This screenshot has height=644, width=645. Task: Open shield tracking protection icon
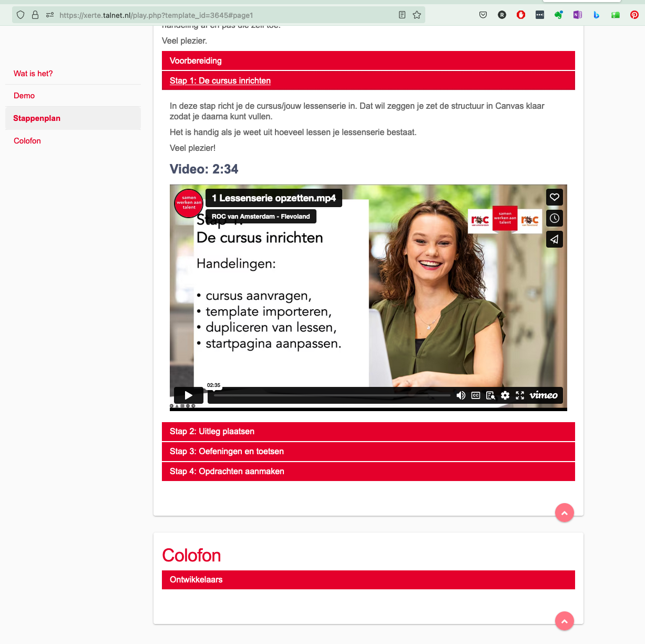21,15
